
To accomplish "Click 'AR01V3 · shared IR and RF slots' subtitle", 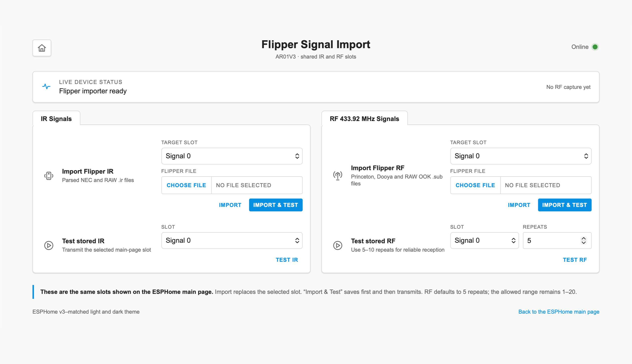I will click(x=316, y=57).
